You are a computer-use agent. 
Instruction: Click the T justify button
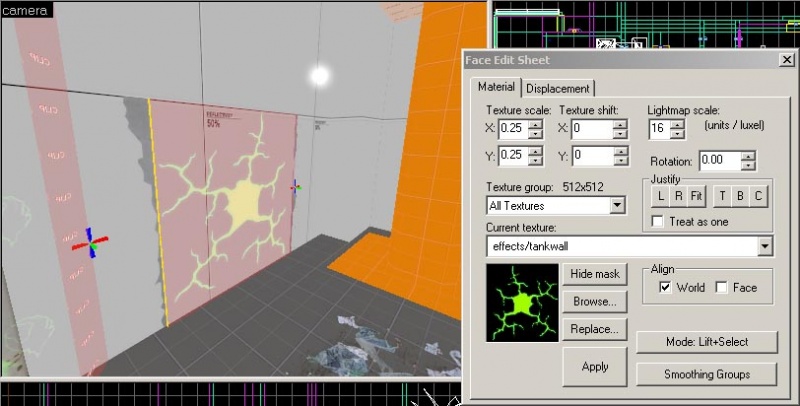coord(724,196)
